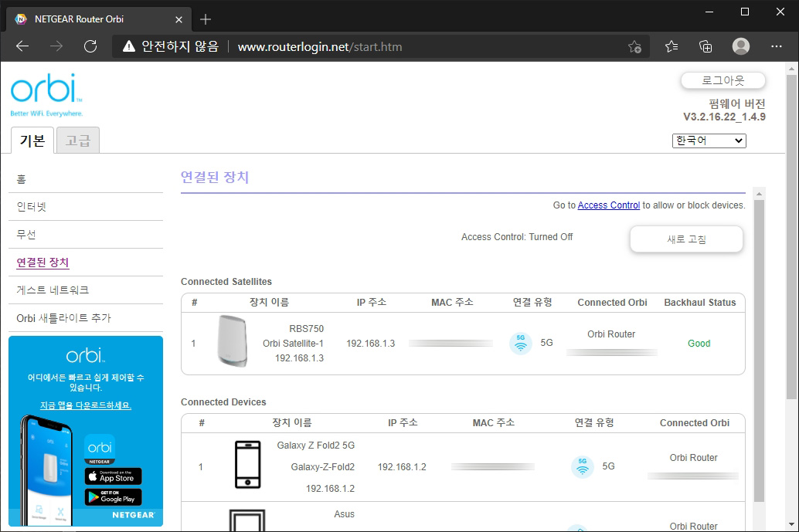Click the Orbi Satellite-1 name text

(x=293, y=344)
